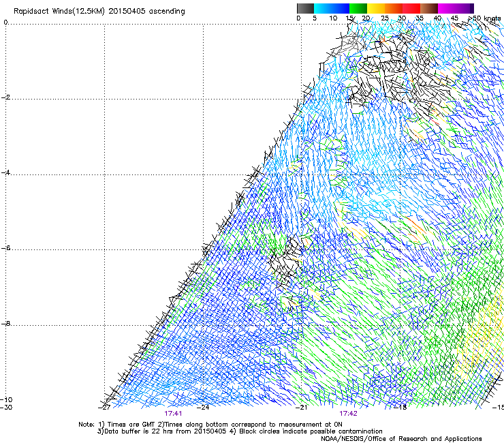Select the yellow 20-25 knots legend band

(x=376, y=8)
